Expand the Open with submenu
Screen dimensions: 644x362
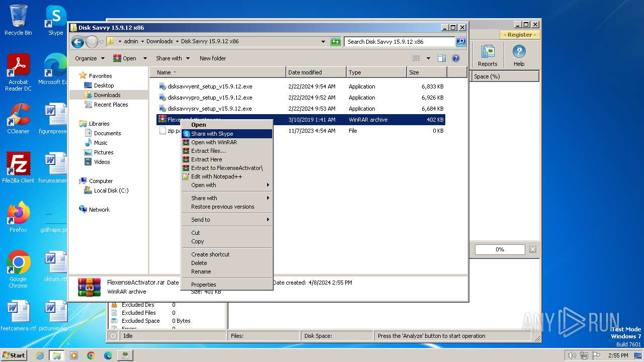227,185
